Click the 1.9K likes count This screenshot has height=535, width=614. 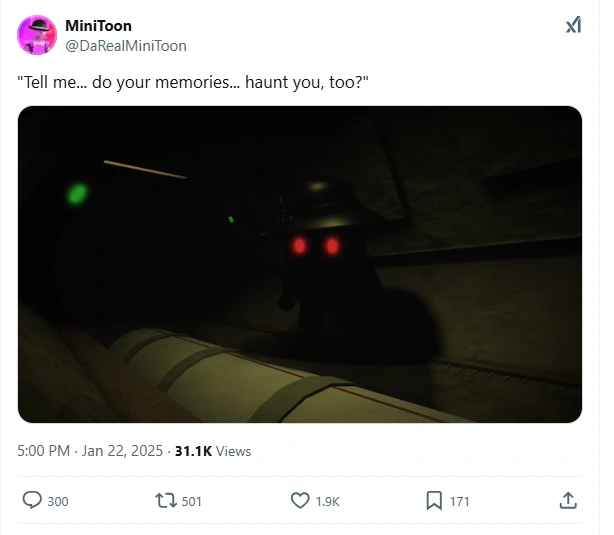(327, 501)
